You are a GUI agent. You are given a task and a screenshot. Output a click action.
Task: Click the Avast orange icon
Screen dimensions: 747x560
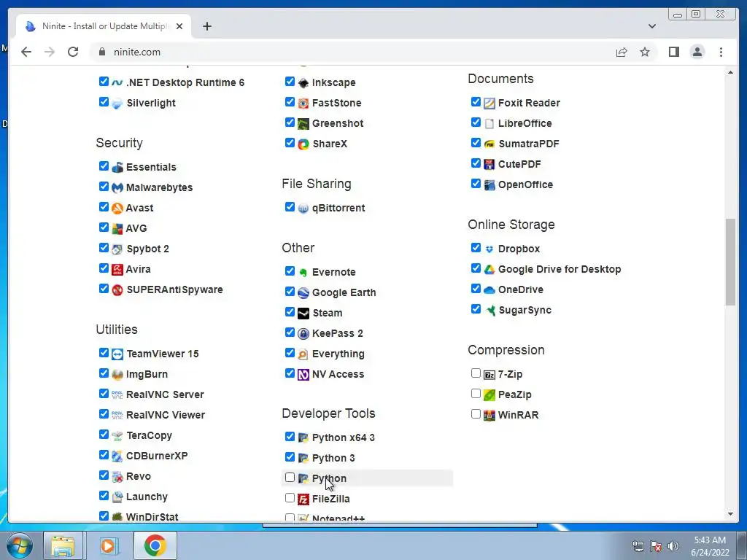click(x=117, y=208)
